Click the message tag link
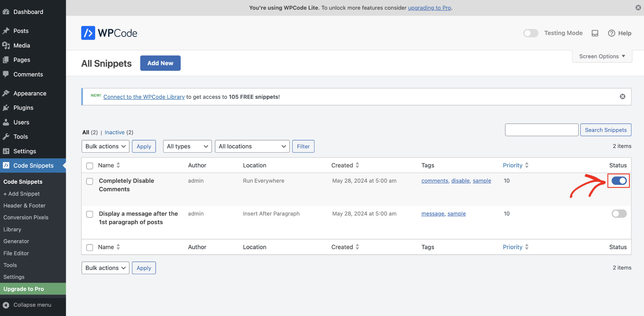Viewport: 644px width, 316px height. 433,214
